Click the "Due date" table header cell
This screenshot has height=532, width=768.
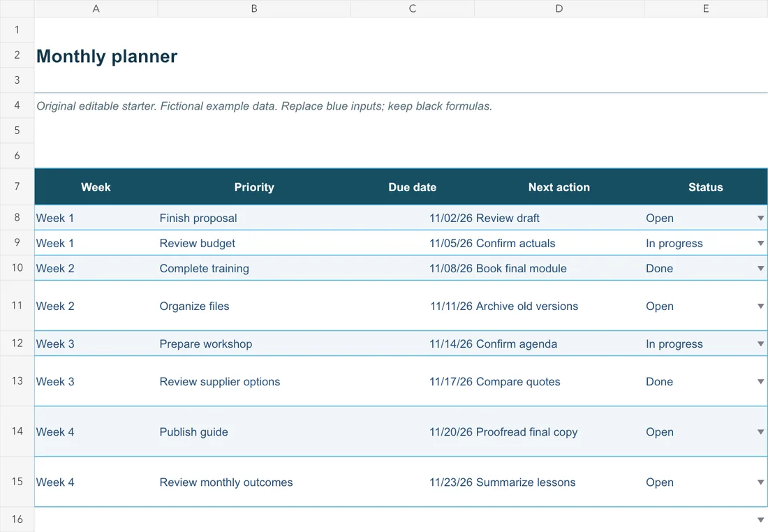(413, 187)
